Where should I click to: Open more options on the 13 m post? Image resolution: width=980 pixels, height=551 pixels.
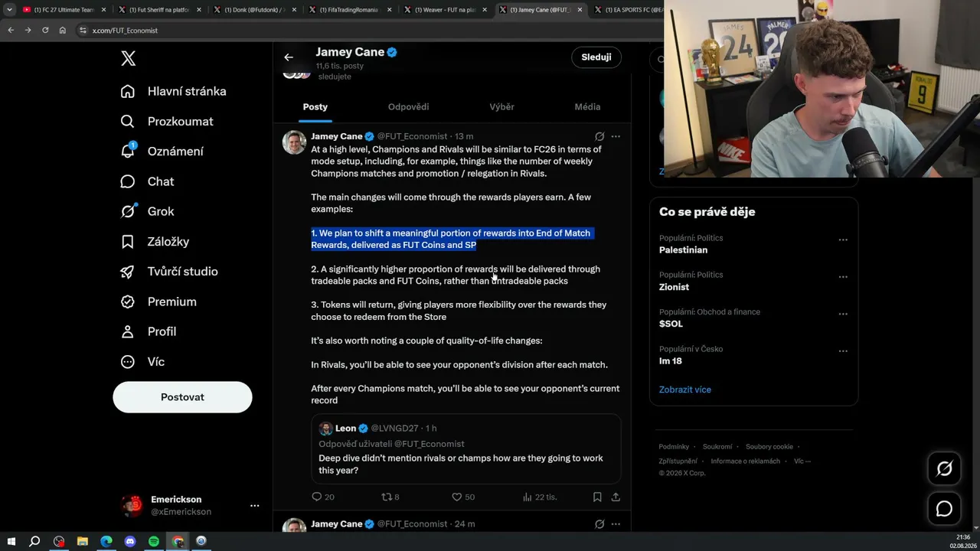click(616, 136)
